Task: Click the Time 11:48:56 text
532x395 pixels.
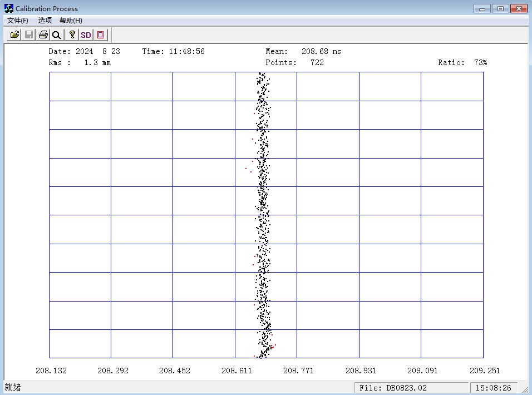Action: pos(173,52)
